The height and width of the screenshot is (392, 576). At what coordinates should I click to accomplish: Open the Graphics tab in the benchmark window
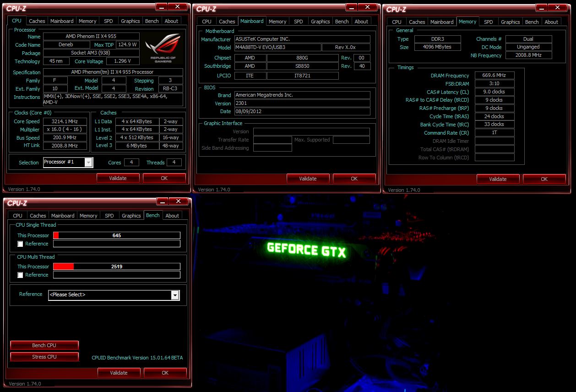pos(131,216)
